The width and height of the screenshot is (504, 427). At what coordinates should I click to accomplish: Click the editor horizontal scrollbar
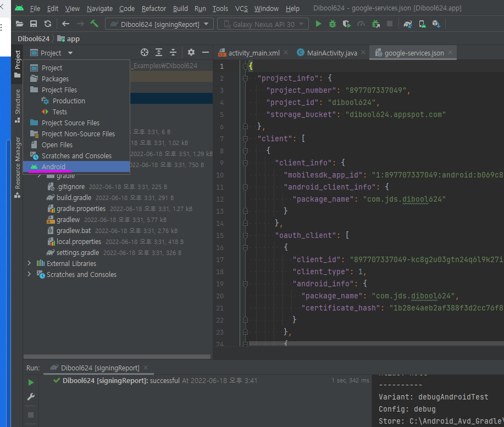(376, 343)
